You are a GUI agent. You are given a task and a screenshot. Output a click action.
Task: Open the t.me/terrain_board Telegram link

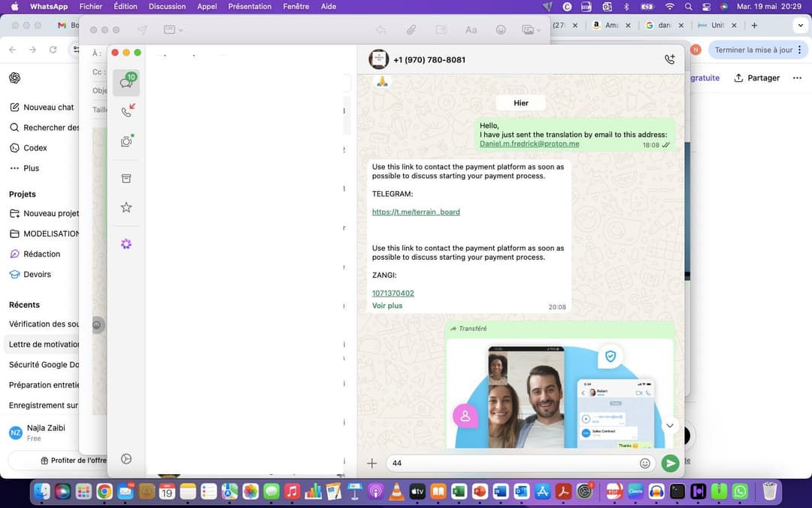[x=416, y=212]
